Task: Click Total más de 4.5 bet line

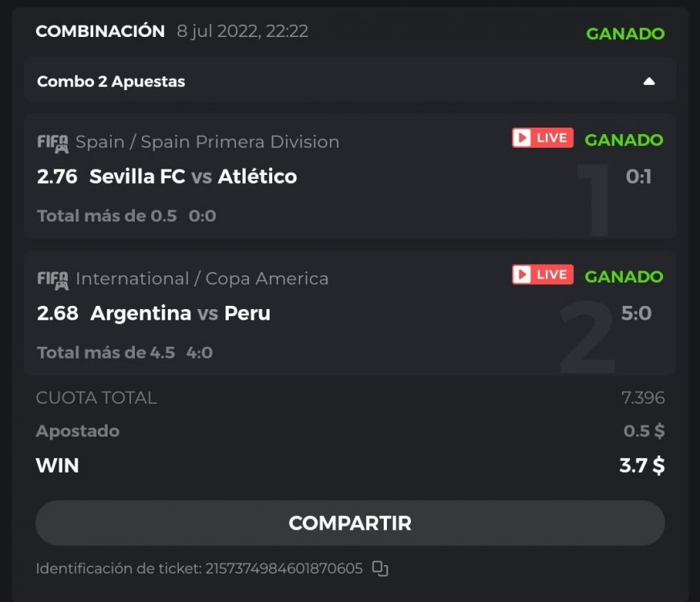Action: click(x=106, y=352)
